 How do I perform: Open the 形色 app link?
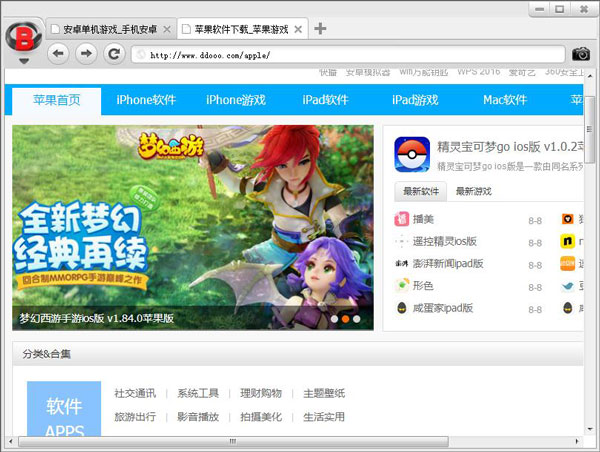pos(423,286)
